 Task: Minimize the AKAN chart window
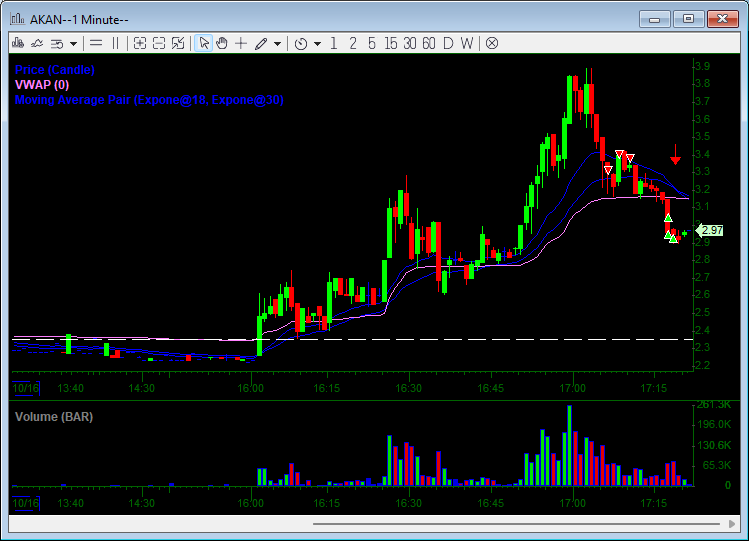654,20
